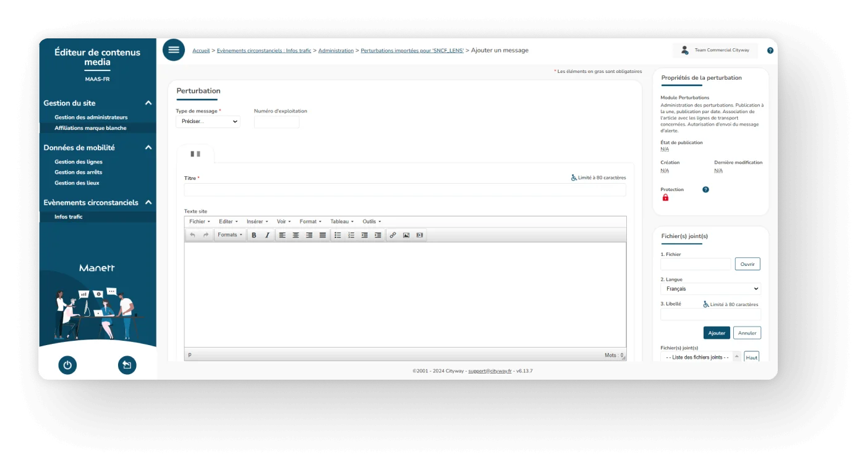Image resolution: width=868 pixels, height=470 pixels.
Task: Insert a link using the chain icon
Action: tap(391, 235)
